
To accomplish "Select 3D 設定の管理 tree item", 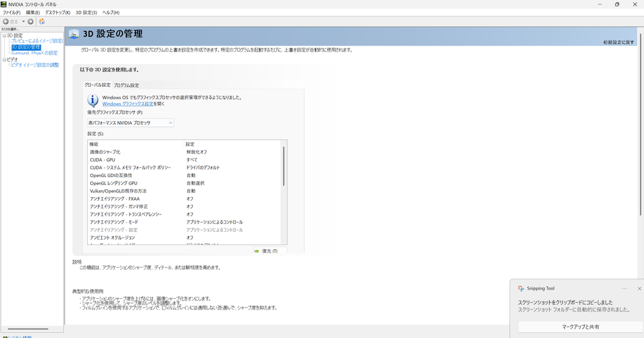I will click(x=26, y=47).
